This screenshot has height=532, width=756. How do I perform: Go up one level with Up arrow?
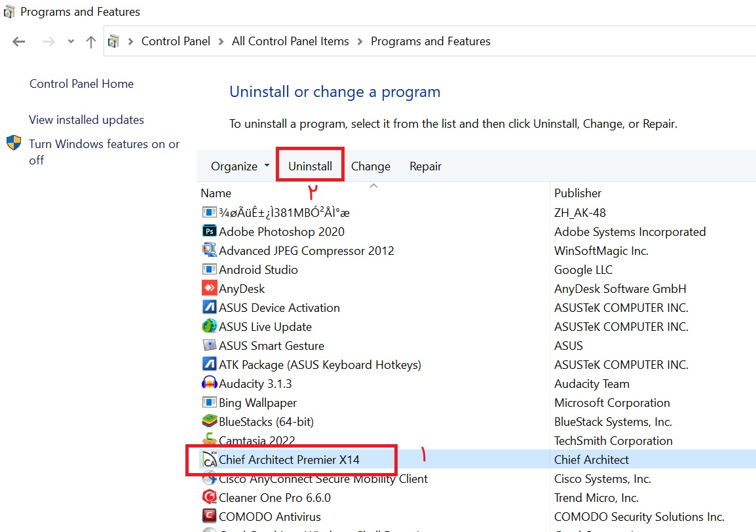pyautogui.click(x=90, y=41)
